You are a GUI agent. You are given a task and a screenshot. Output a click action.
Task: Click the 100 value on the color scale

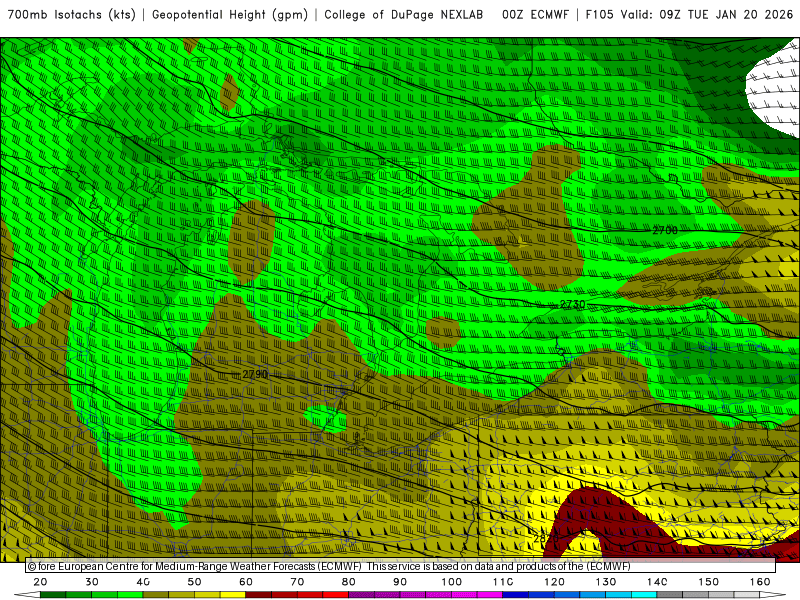tap(452, 582)
